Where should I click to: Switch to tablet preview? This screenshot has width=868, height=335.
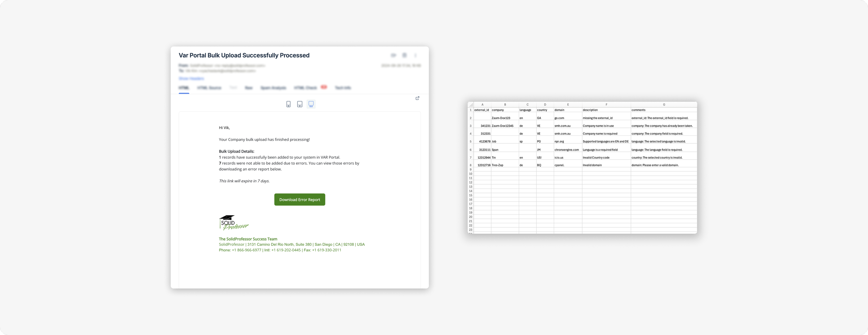click(300, 104)
